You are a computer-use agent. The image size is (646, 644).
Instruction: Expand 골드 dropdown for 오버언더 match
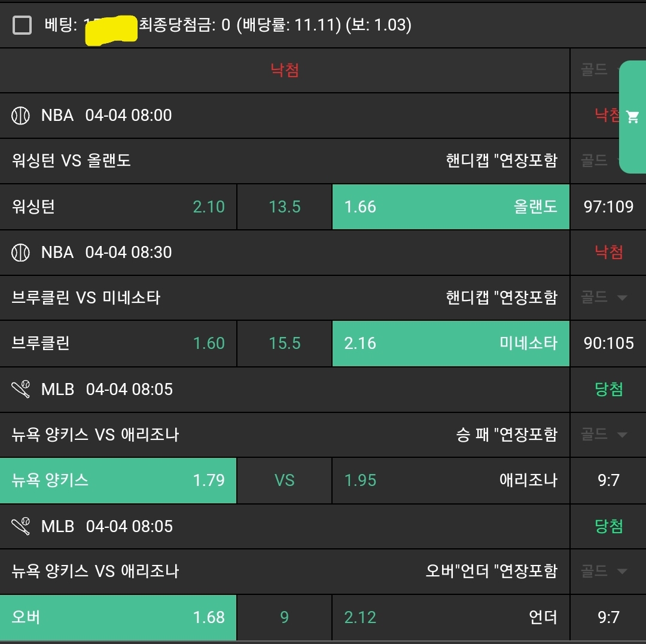click(604, 572)
